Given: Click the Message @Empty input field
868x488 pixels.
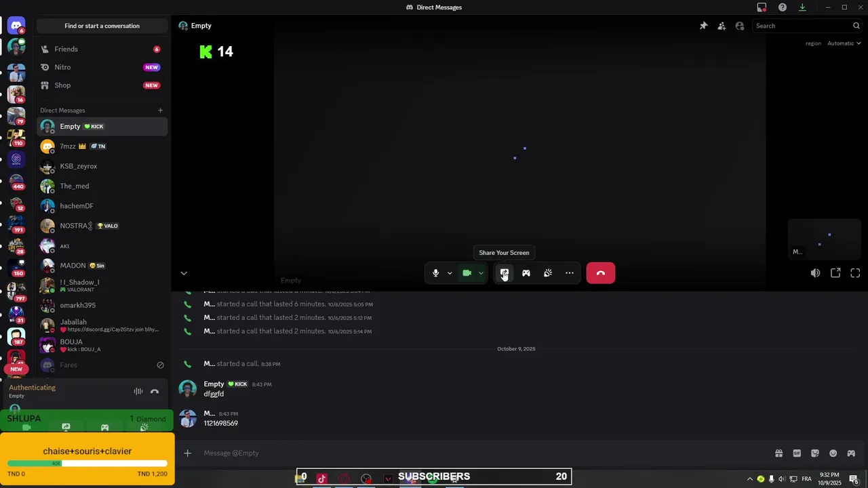Looking at the screenshot, I should pos(481,453).
